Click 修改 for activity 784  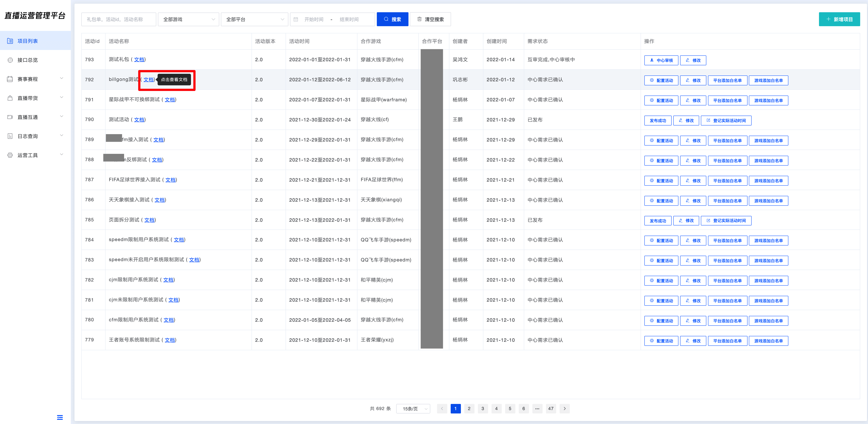[x=693, y=241]
